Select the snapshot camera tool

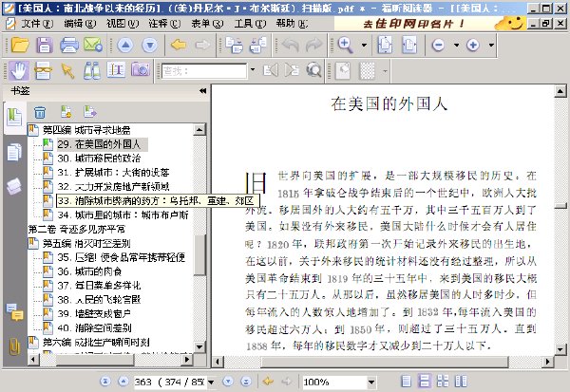point(141,69)
